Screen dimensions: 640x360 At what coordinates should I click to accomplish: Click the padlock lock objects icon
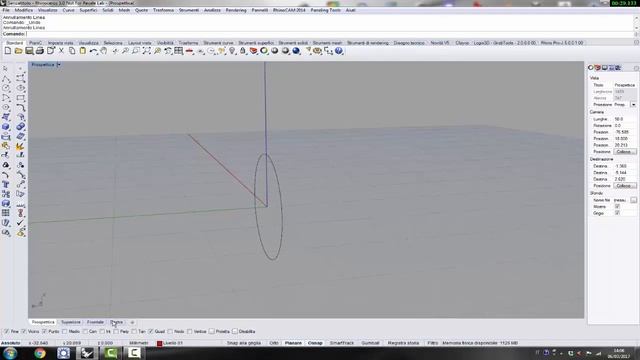(x=243, y=51)
